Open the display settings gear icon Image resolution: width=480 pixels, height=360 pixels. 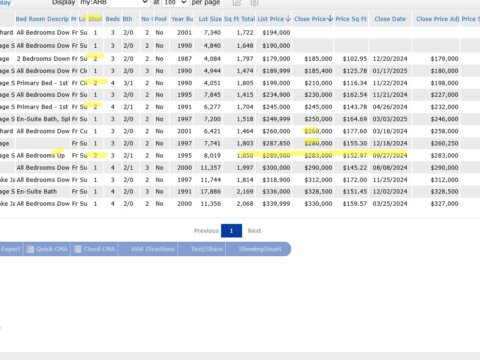(x=254, y=3)
